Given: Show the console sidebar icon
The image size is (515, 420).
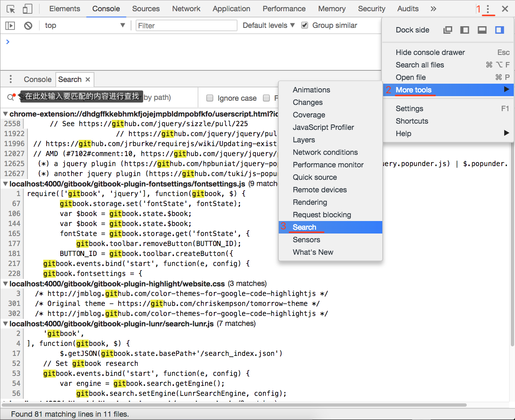Looking at the screenshot, I should click(10, 26).
